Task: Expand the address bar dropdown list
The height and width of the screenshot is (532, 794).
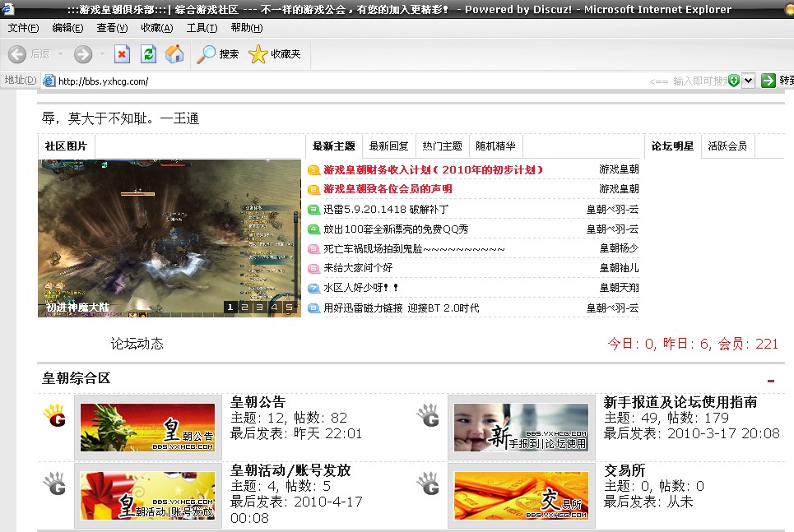Action: pyautogui.click(x=749, y=81)
